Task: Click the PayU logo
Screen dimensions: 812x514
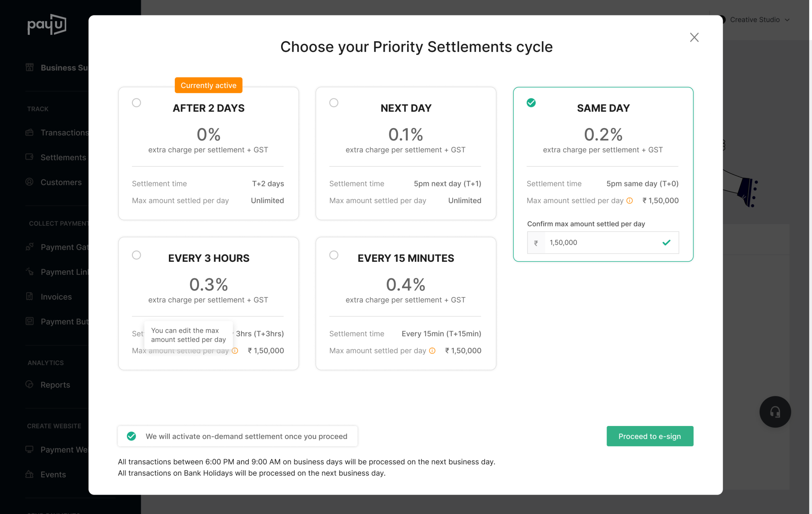Action: pos(47,25)
